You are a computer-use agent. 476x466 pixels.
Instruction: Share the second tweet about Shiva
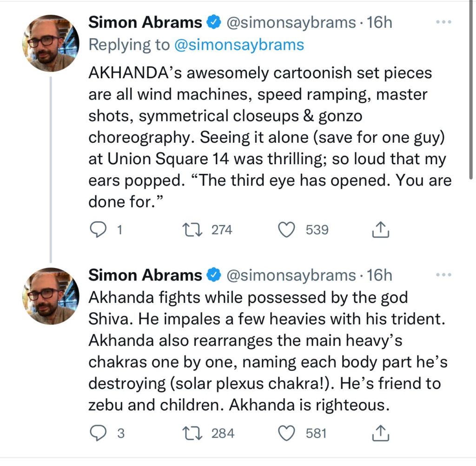pos(381,433)
